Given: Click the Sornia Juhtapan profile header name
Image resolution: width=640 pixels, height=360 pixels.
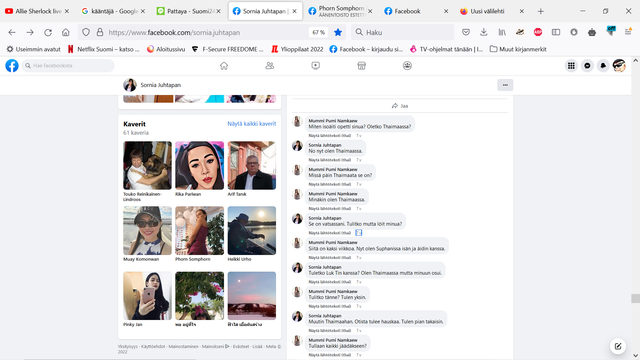Looking at the screenshot, I should 160,85.
